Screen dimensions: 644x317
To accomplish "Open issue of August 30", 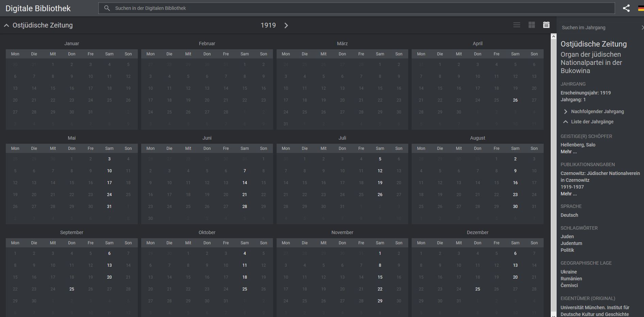I will 515,207.
